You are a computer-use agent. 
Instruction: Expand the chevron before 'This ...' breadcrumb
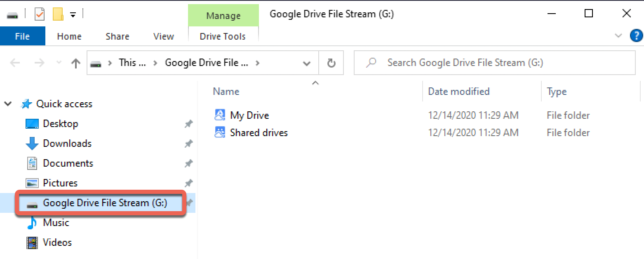110,63
